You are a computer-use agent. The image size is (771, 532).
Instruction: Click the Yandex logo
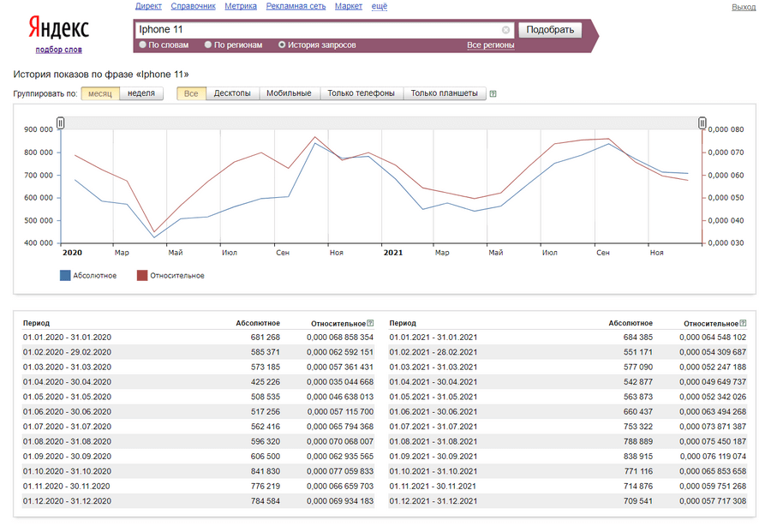pos(58,28)
